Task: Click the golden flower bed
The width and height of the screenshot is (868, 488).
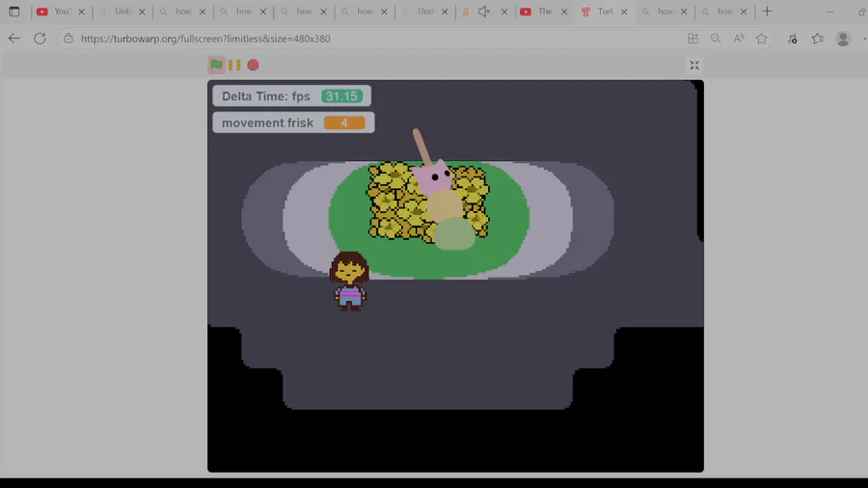Action: pos(427,202)
